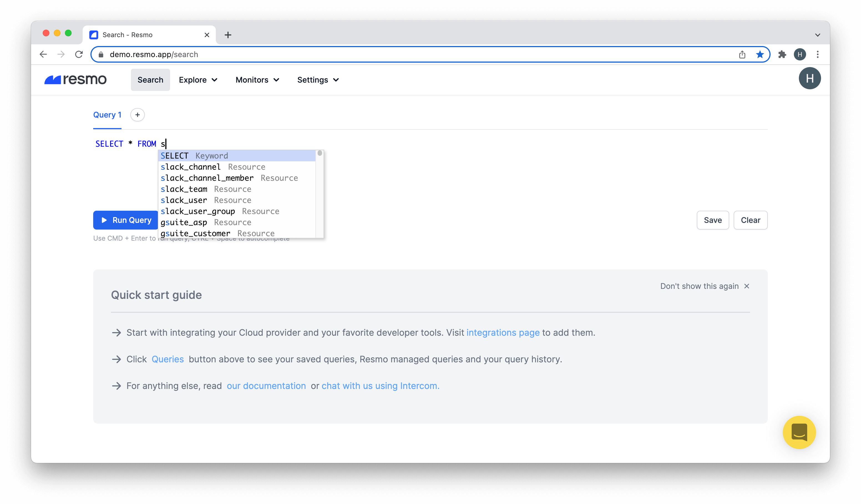Open the integrations page link
The height and width of the screenshot is (504, 861).
click(x=503, y=333)
